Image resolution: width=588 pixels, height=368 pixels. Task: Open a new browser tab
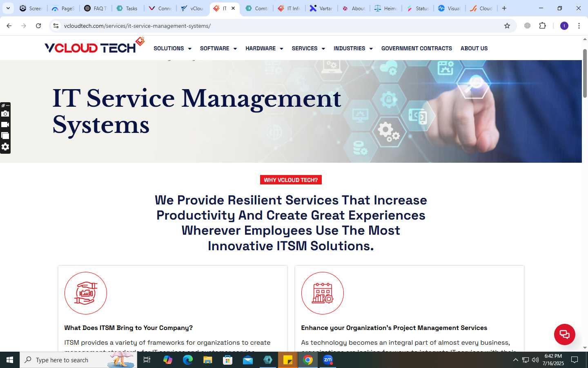click(x=504, y=8)
